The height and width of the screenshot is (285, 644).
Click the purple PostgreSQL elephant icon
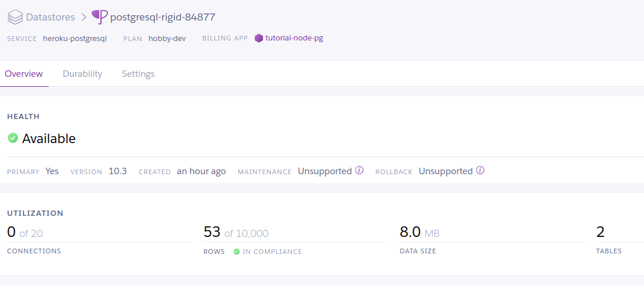(100, 17)
